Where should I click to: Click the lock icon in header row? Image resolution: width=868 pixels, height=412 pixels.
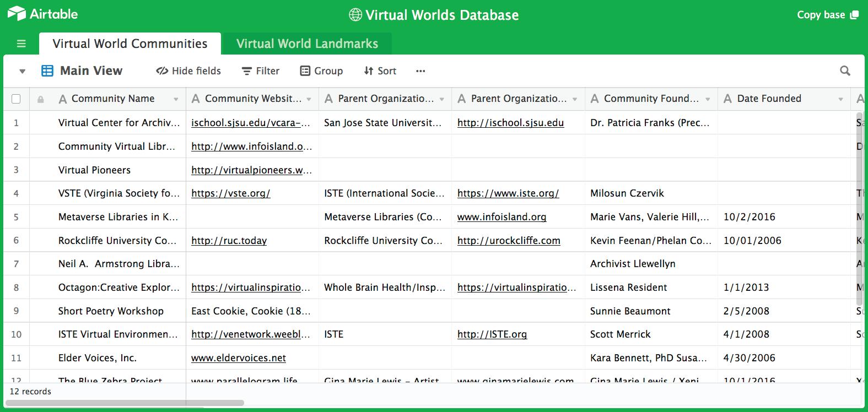click(40, 99)
